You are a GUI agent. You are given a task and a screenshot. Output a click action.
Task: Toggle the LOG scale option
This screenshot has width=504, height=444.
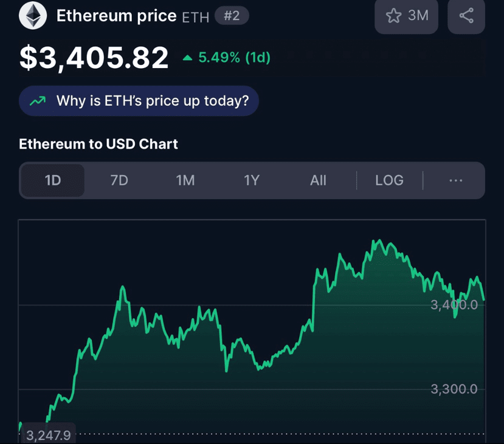[x=389, y=180]
